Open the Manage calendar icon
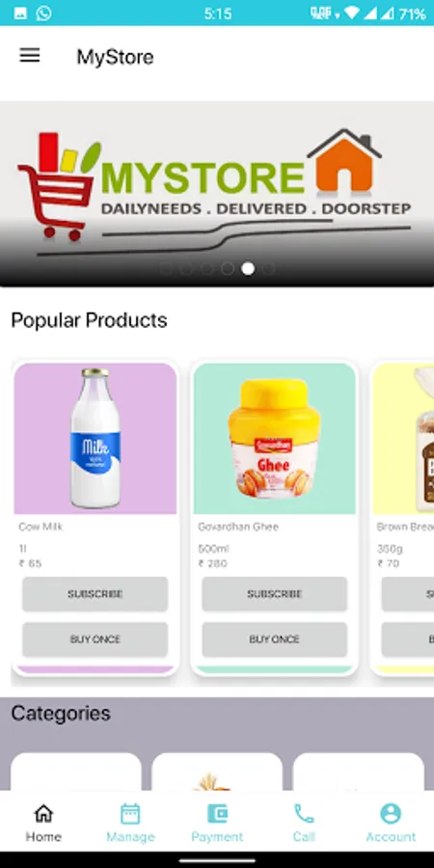The image size is (434, 868). pos(130,814)
